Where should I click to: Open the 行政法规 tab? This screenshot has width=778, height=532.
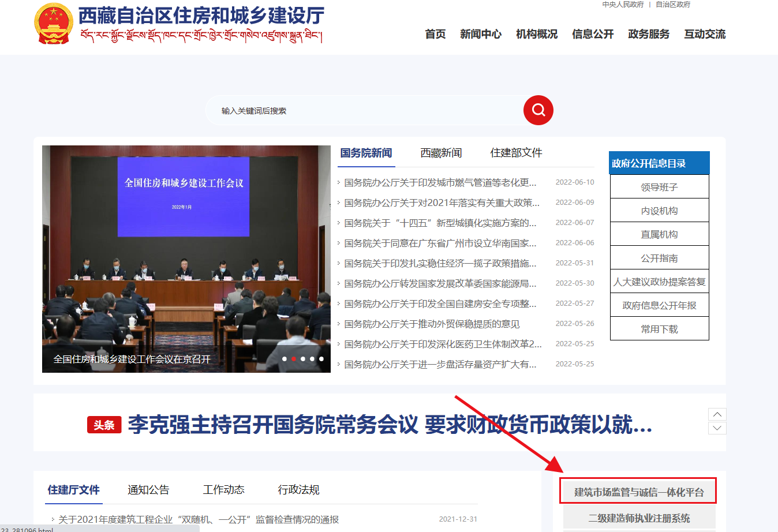click(x=298, y=489)
